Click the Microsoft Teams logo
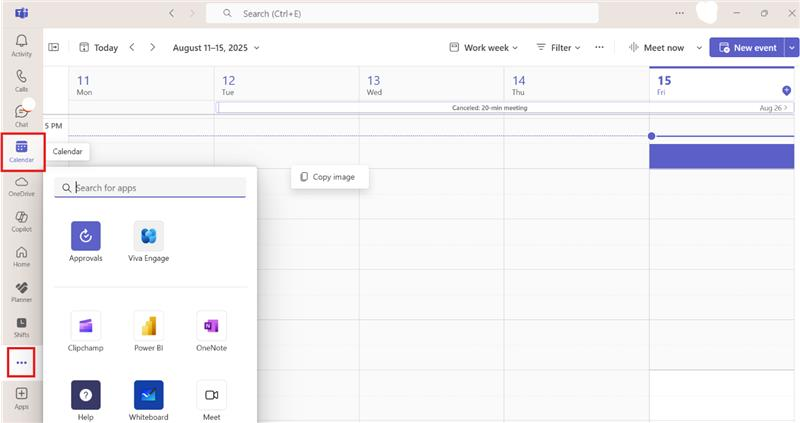The image size is (800, 423). click(21, 13)
